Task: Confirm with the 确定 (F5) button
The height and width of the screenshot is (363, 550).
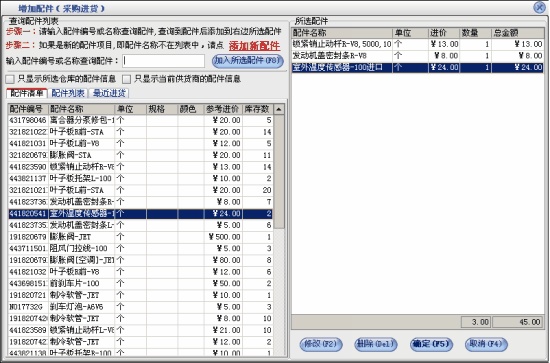Action: (x=431, y=344)
